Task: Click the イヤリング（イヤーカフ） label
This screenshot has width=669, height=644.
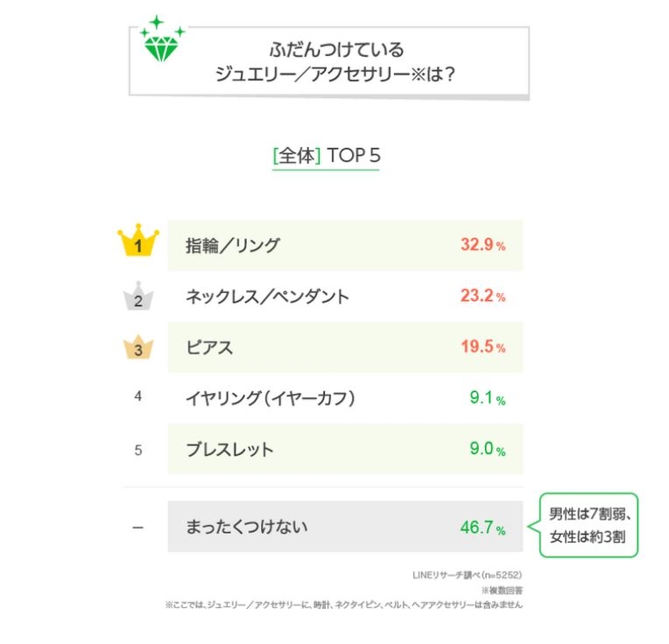Action: [x=270, y=398]
